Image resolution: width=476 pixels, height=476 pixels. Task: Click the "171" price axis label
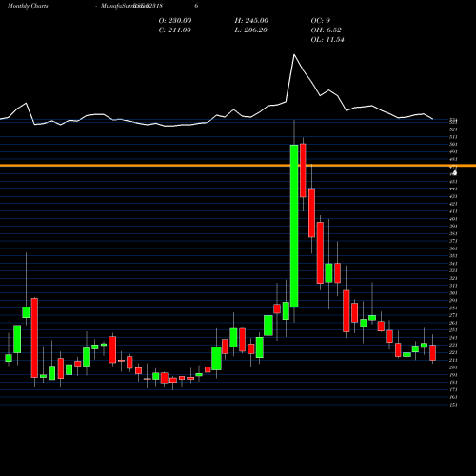(453, 389)
